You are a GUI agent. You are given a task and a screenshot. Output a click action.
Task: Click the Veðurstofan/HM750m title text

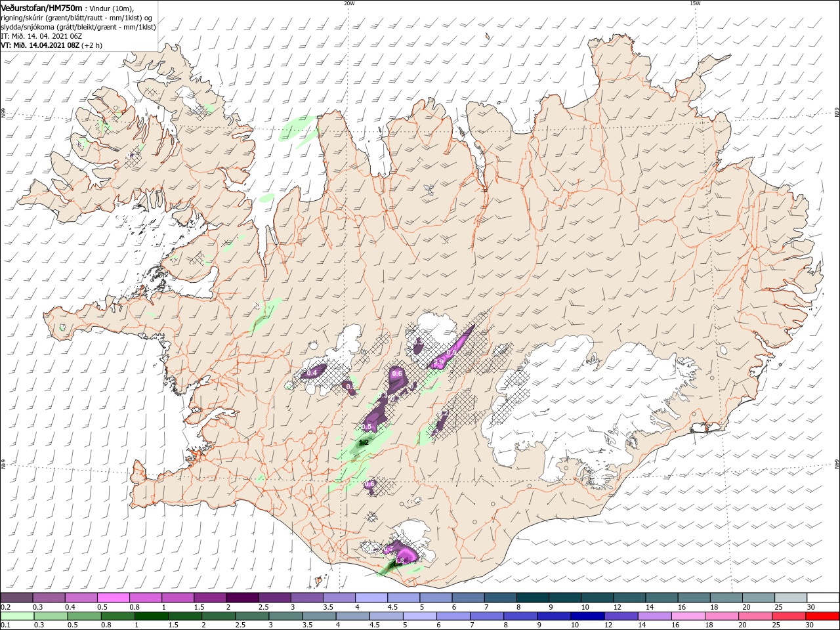pyautogui.click(x=41, y=7)
